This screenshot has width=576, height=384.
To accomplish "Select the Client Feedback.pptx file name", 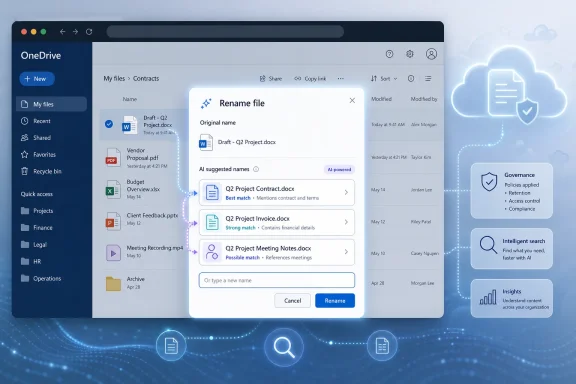I will [x=152, y=215].
